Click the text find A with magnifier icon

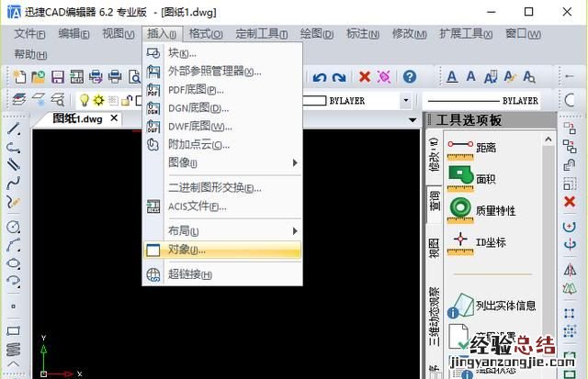click(x=529, y=77)
